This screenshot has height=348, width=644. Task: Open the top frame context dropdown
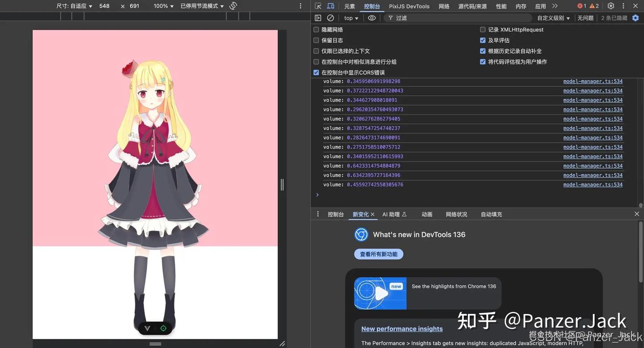(350, 17)
